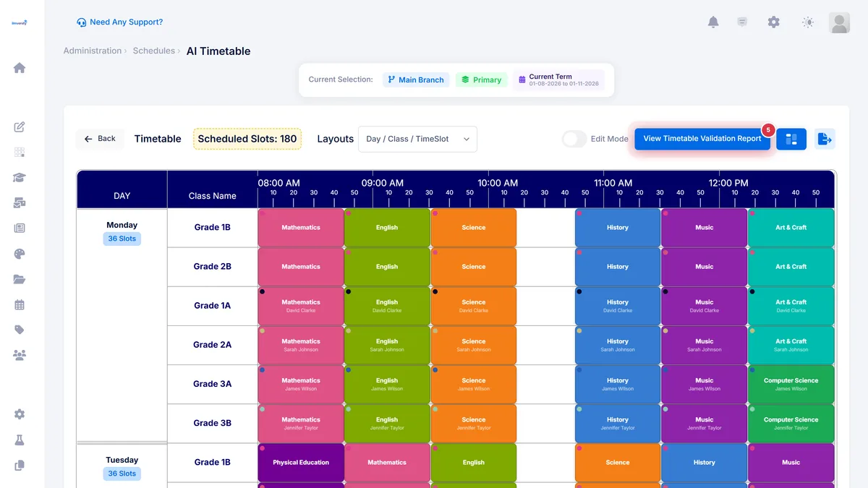The width and height of the screenshot is (868, 488).
Task: Click the Scheduled Slots: 180 badge
Action: tap(247, 139)
